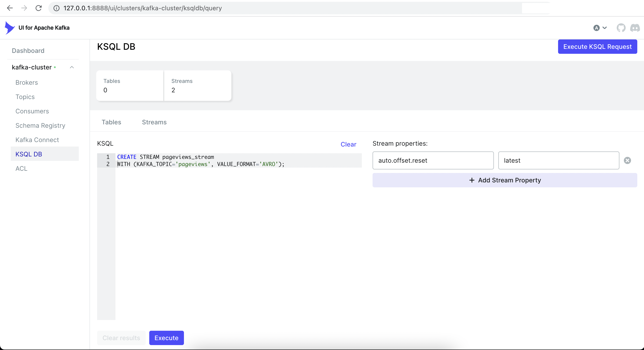Click the browser forward arrow
The image size is (644, 350).
pyautogui.click(x=24, y=8)
